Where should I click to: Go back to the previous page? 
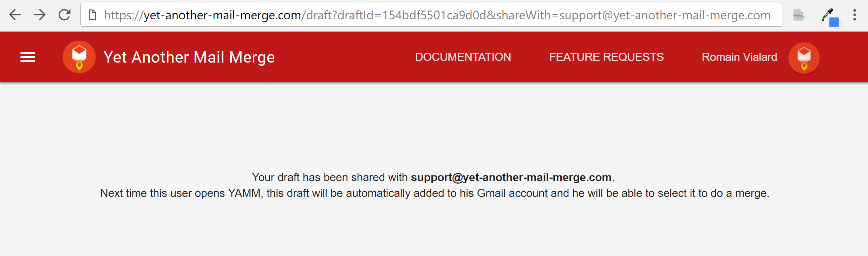pyautogui.click(x=15, y=15)
